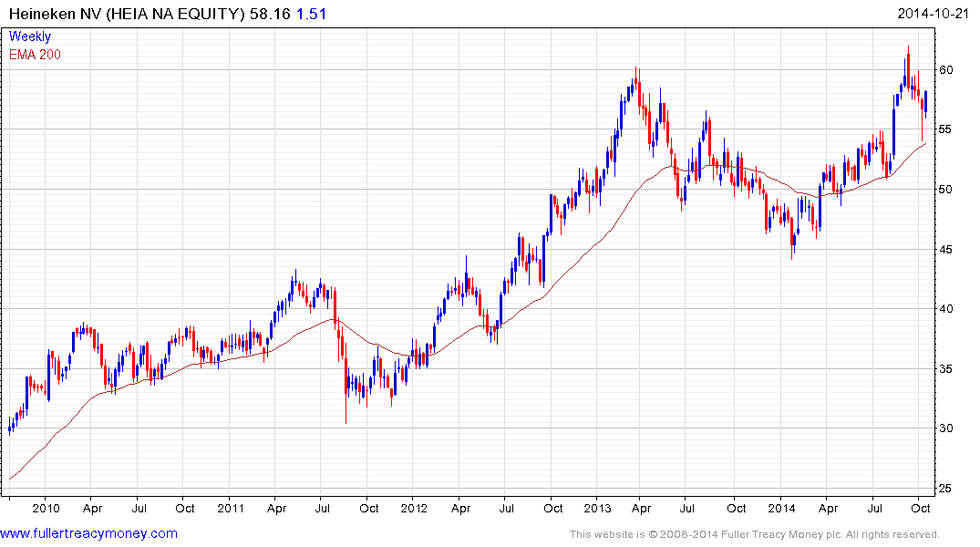Click the 35 price axis label
This screenshot has width=980, height=547.
click(946, 369)
